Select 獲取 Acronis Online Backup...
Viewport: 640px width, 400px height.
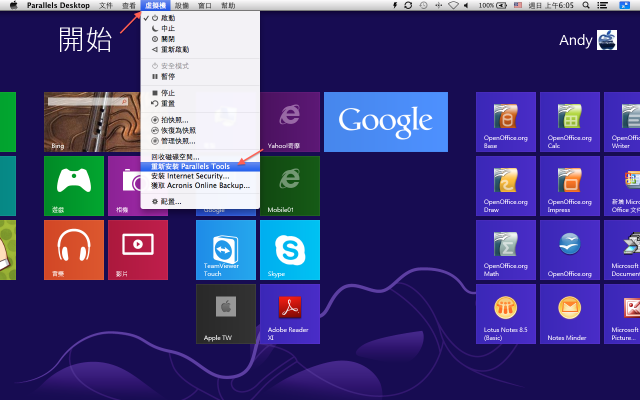200,185
